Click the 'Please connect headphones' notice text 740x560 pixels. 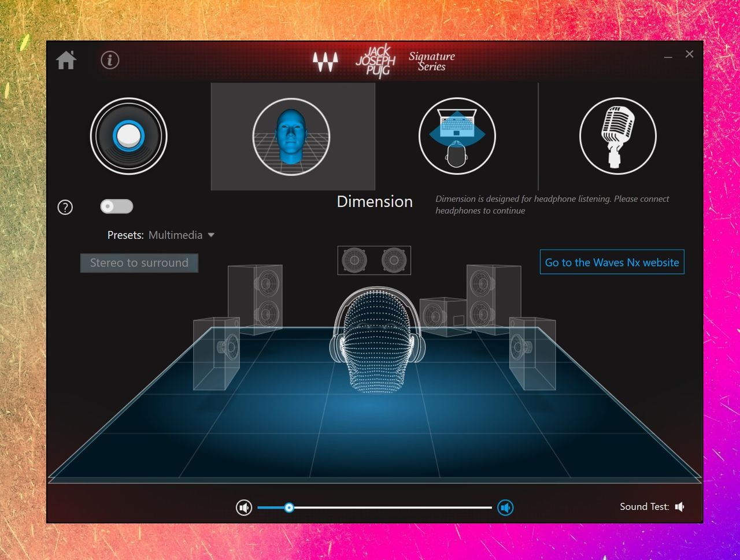(x=552, y=205)
